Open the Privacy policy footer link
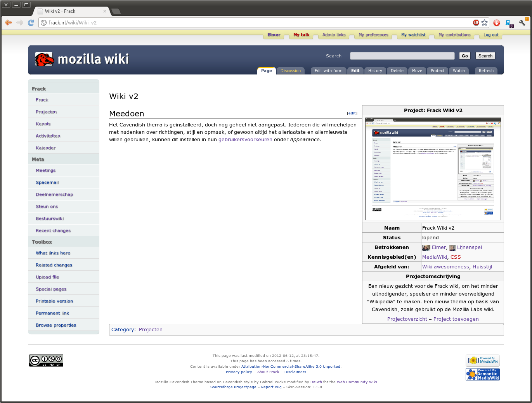 coord(239,372)
